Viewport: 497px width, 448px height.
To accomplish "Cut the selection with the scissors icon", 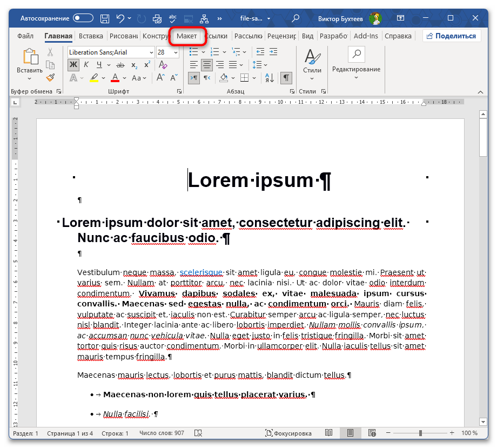I will tap(50, 52).
